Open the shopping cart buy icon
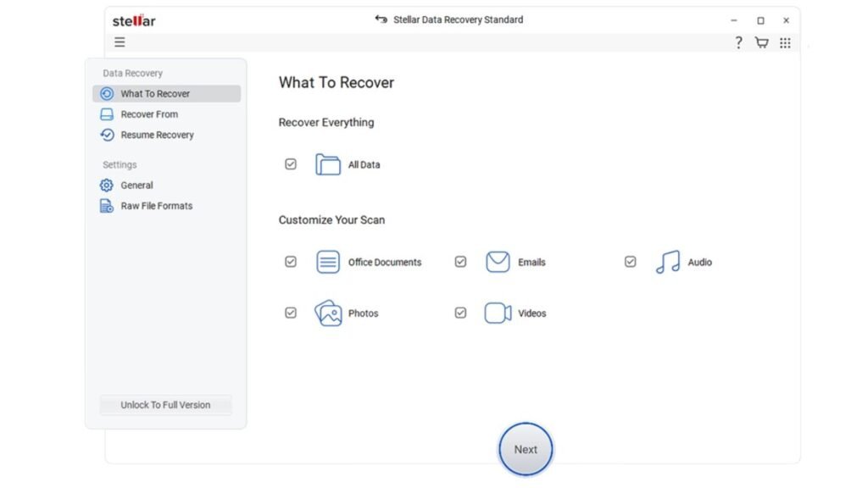This screenshot has height=488, width=868. pos(761,42)
